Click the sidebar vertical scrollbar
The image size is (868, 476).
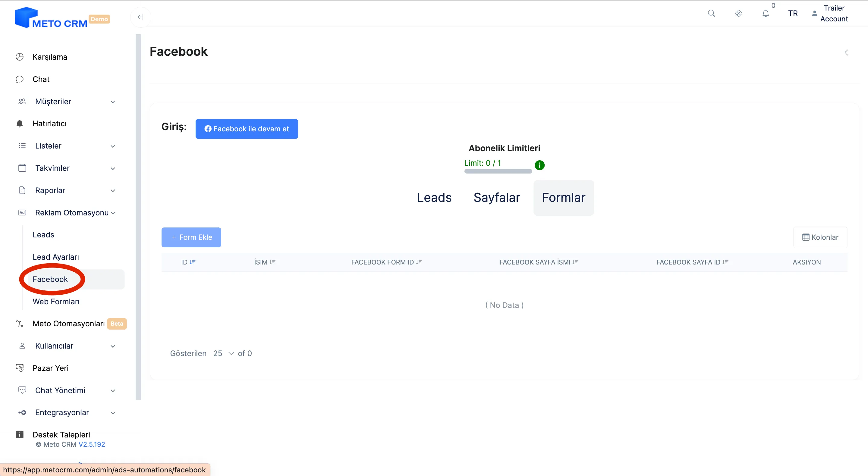pos(138,217)
